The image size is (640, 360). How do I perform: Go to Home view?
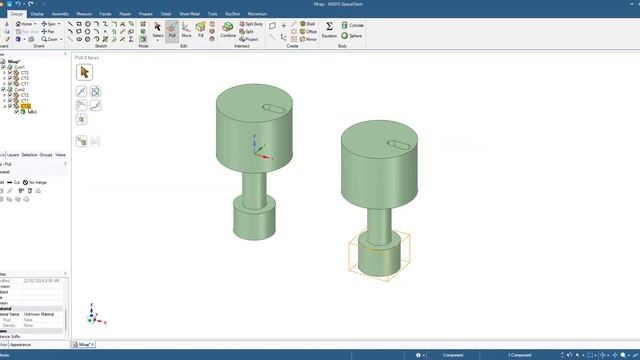tap(24, 24)
